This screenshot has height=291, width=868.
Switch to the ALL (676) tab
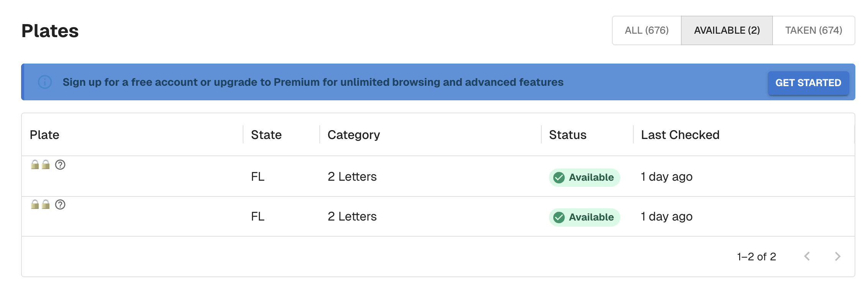point(646,30)
